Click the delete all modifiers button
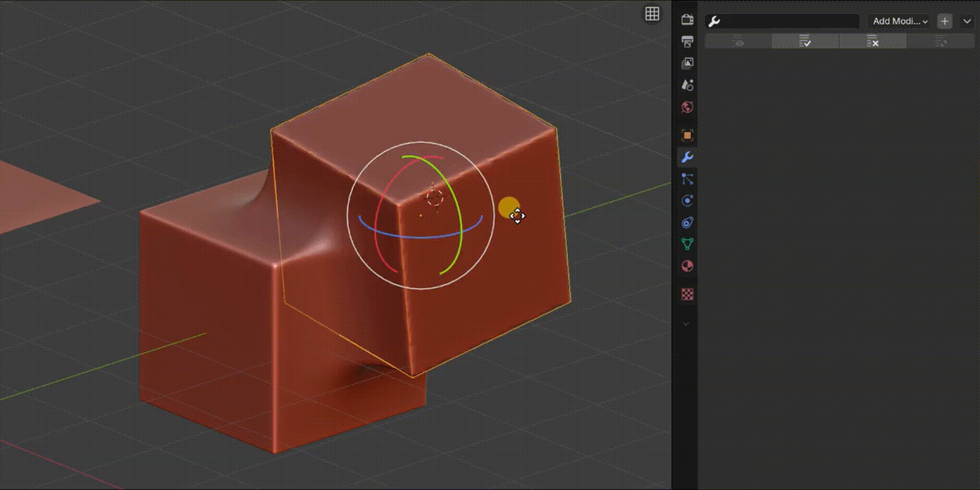Viewport: 980px width, 490px height. pos(872,41)
